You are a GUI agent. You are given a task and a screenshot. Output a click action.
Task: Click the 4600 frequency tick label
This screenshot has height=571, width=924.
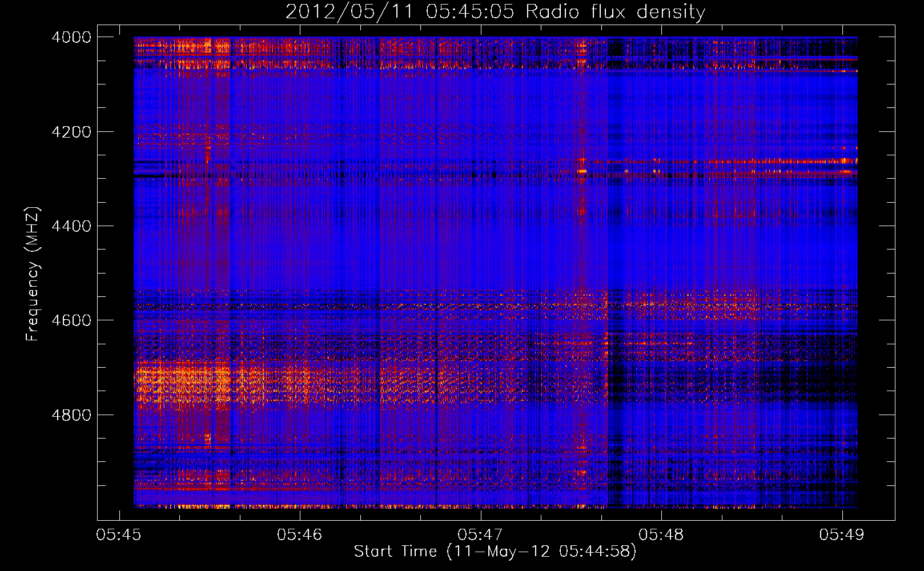71,320
